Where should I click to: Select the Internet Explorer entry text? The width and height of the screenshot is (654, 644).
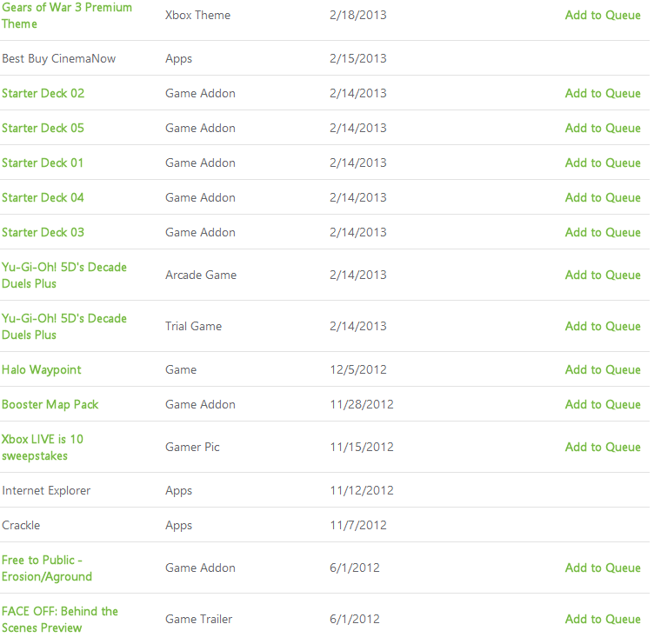[46, 490]
